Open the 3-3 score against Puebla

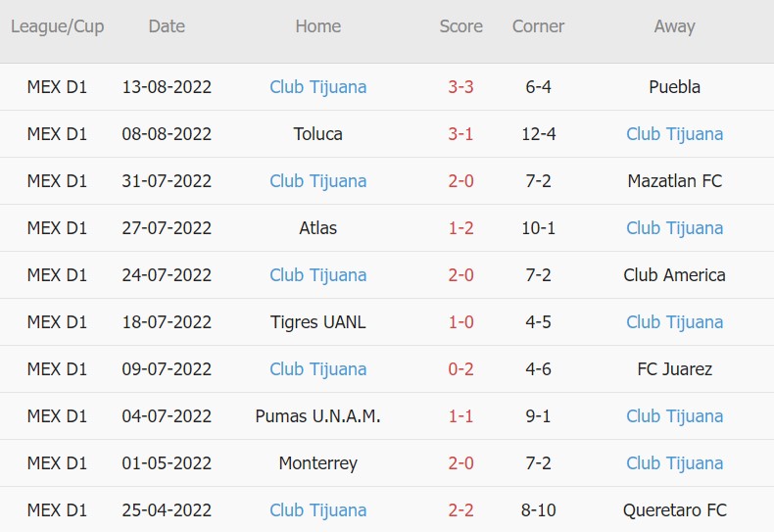click(x=460, y=87)
